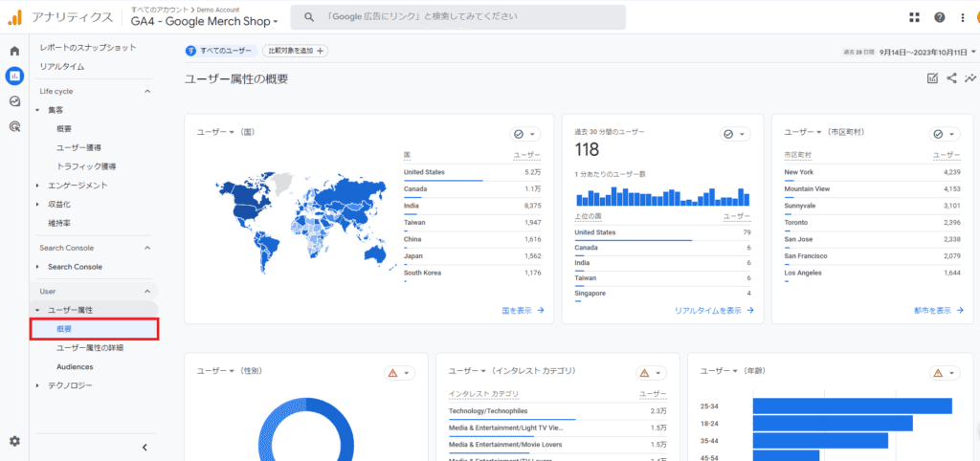Collapse the sidebar with the left chevron

(145, 448)
